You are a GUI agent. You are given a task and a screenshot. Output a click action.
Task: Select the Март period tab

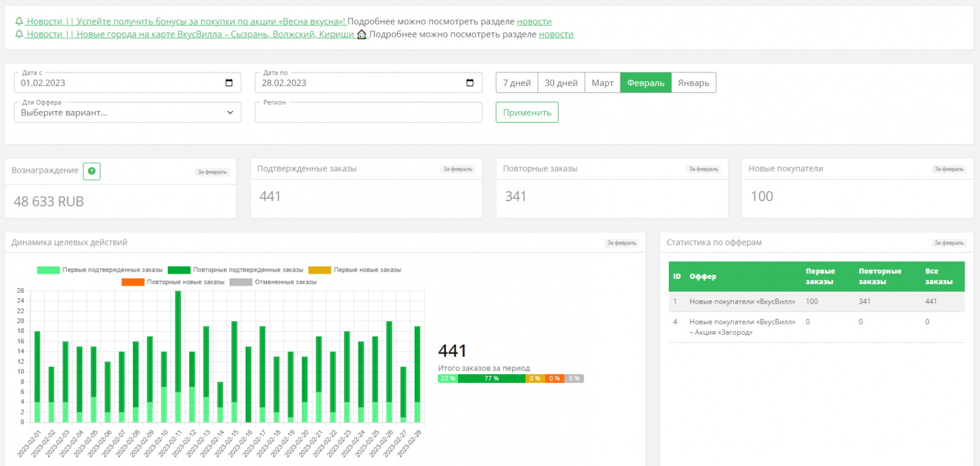point(602,83)
